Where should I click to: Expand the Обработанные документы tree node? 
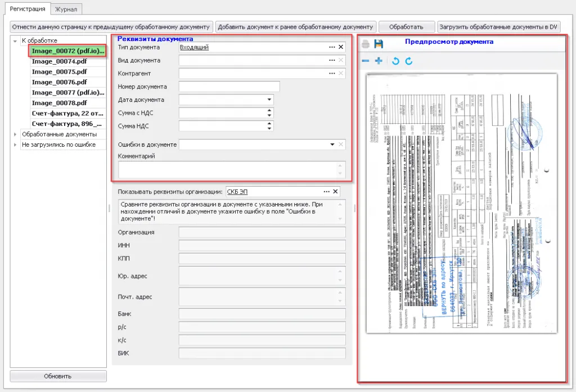pyautogui.click(x=15, y=134)
